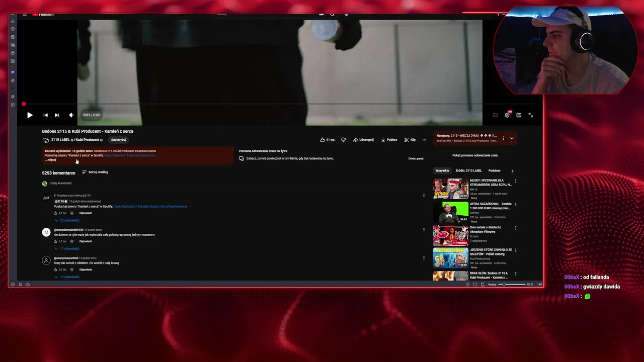
Task: Play the video with the play button
Action: (x=30, y=115)
